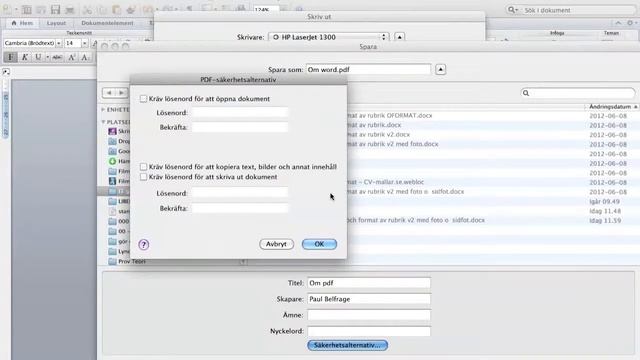640x360 pixels.
Task: Click the Säkerhetsalternativ button
Action: tap(347, 345)
